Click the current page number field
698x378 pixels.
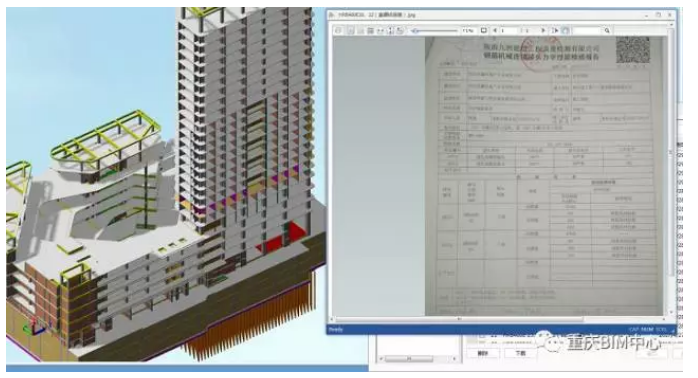[509, 30]
